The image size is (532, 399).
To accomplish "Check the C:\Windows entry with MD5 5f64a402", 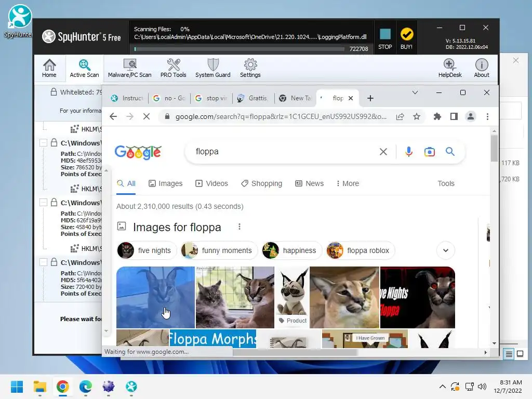I will tap(43, 262).
